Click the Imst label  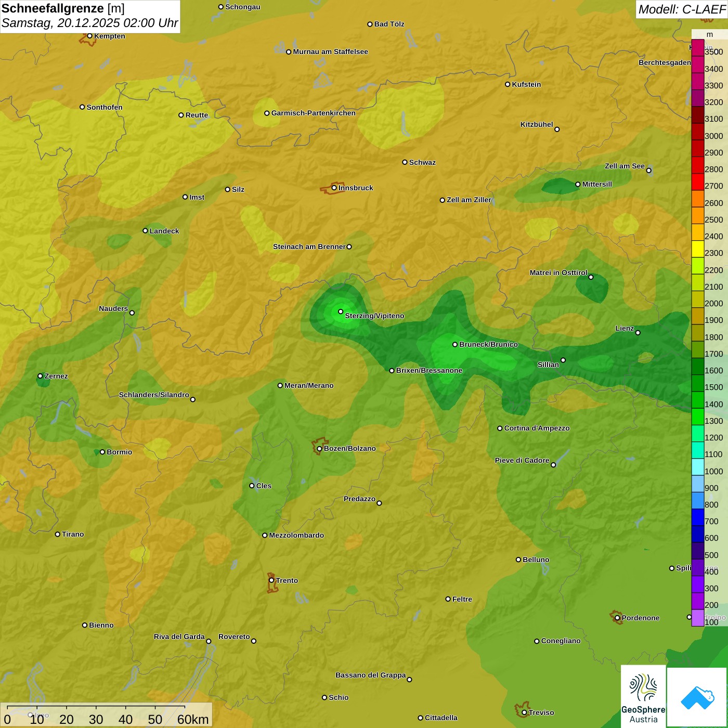click(197, 197)
